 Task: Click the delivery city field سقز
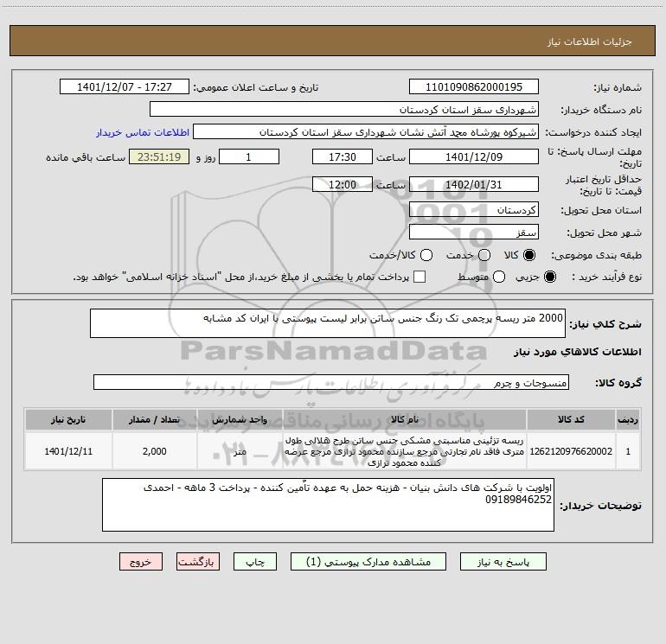coord(474,232)
